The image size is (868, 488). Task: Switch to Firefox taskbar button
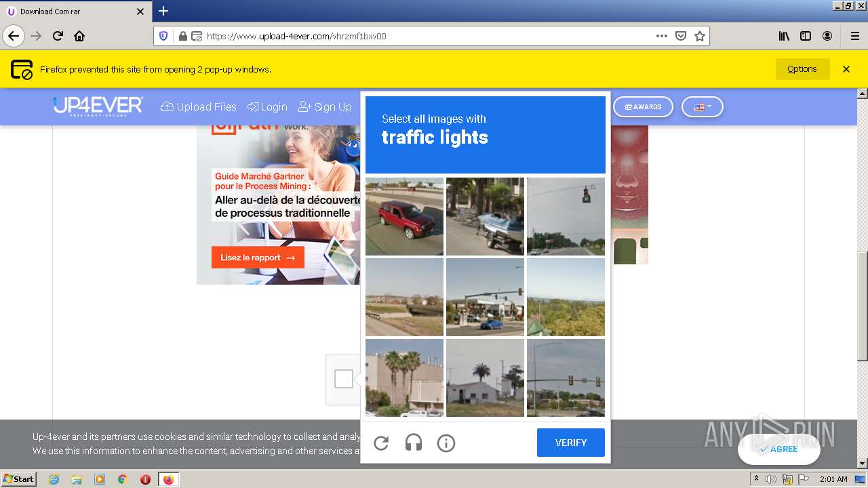pyautogui.click(x=168, y=479)
